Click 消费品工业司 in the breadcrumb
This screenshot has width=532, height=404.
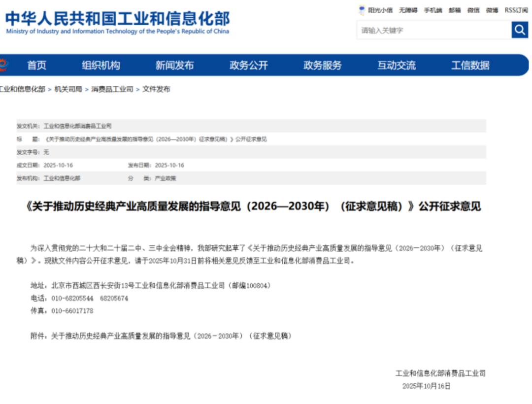tap(112, 89)
